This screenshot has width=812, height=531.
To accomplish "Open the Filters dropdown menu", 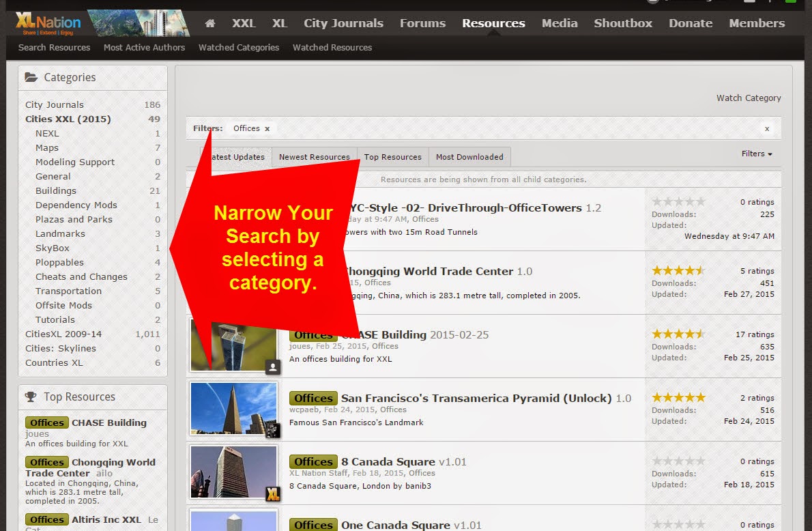I will point(755,154).
